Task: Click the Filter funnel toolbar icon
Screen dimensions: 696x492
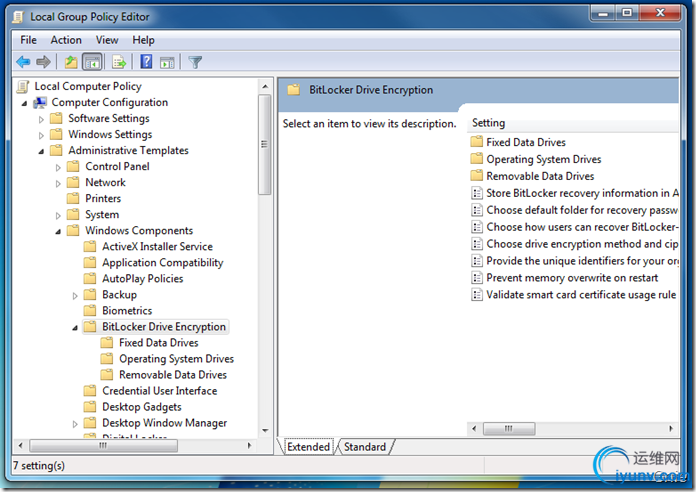Action: [x=195, y=62]
